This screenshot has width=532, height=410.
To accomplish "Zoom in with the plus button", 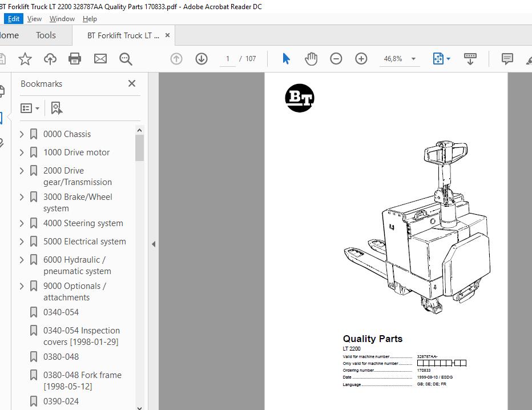I will point(361,59).
